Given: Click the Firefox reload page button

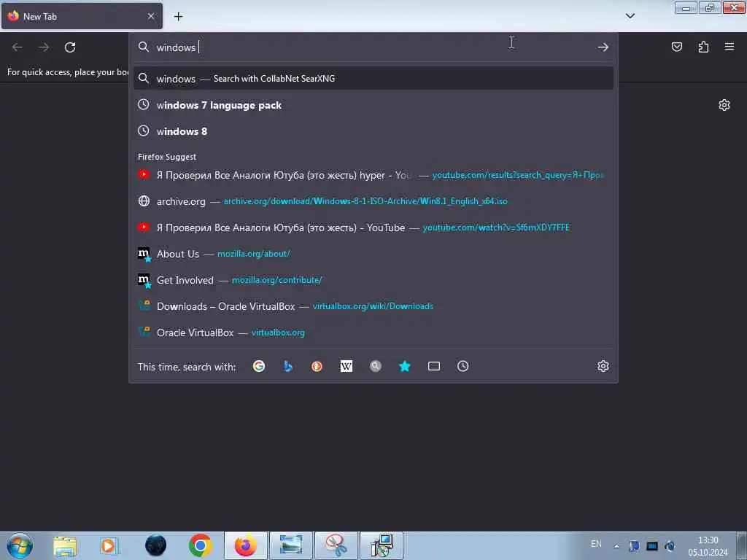Looking at the screenshot, I should (x=70, y=47).
